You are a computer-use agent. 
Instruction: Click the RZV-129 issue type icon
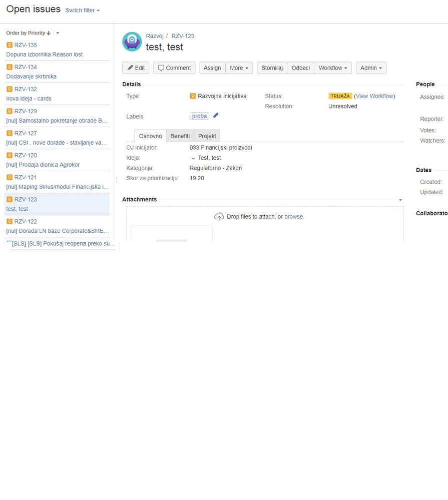click(x=10, y=111)
